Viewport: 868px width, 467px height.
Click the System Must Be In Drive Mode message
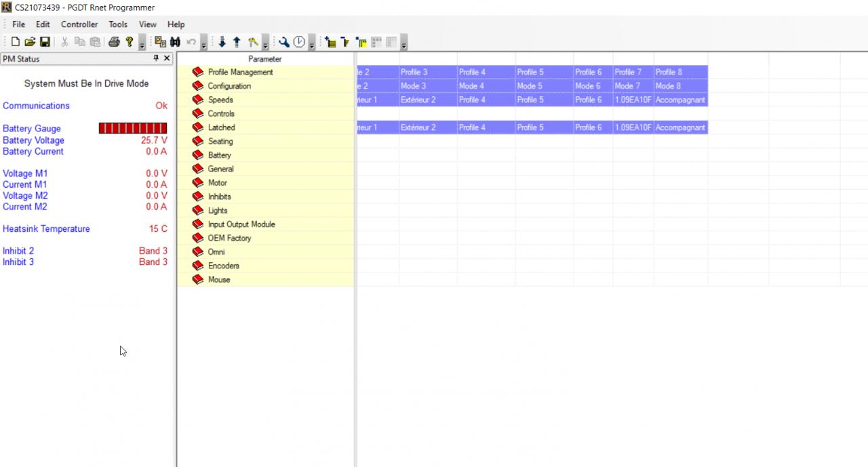(x=86, y=84)
